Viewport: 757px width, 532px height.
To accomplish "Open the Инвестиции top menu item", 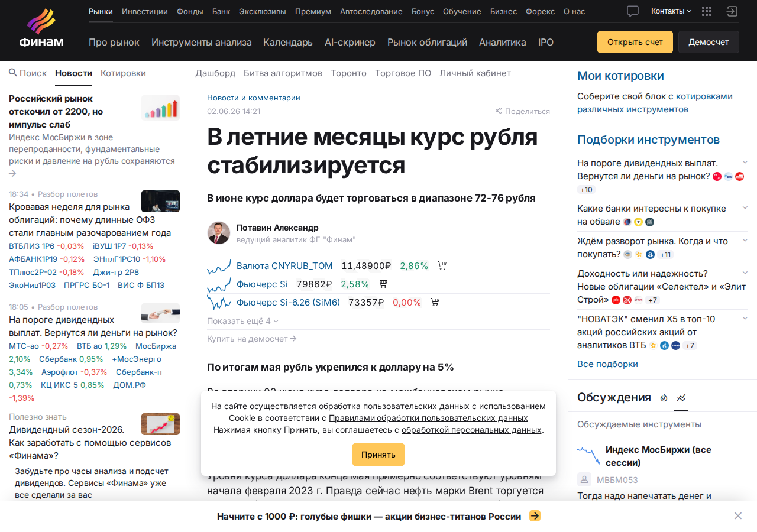I will pos(145,11).
